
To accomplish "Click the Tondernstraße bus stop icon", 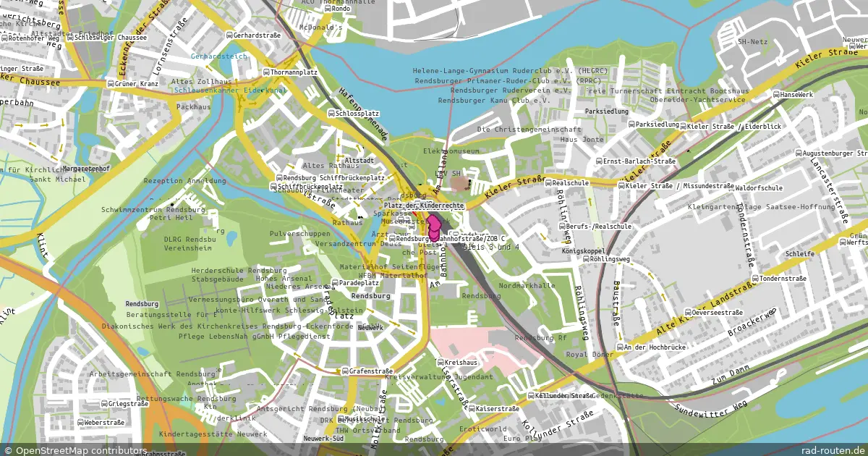I will [754, 279].
